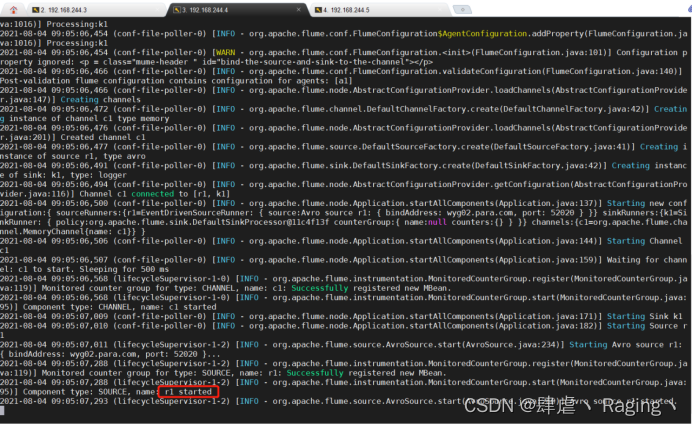The width and height of the screenshot is (692, 426).
Task: Click '(lifecycleSupervisor-1-2)' on the 09:05:07,011 line
Action: point(172,344)
